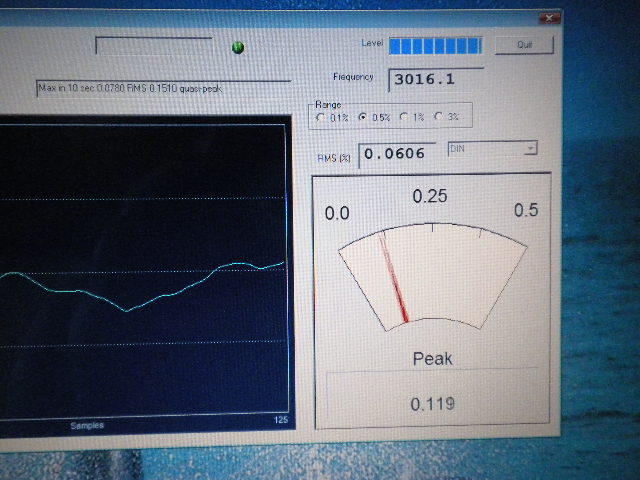The image size is (640, 480).
Task: Click the Samples axis label below graph
Action: (x=87, y=425)
